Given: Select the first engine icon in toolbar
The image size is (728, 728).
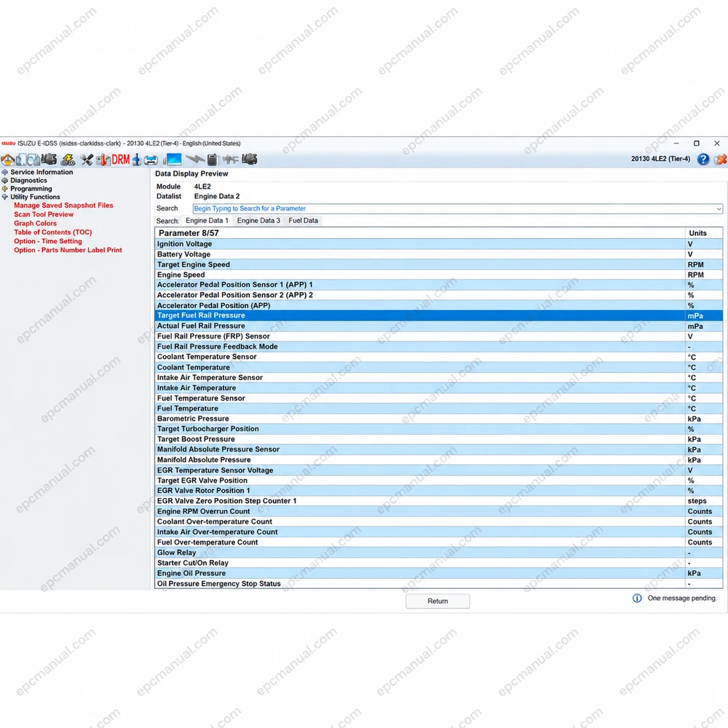Looking at the screenshot, I should (x=49, y=159).
